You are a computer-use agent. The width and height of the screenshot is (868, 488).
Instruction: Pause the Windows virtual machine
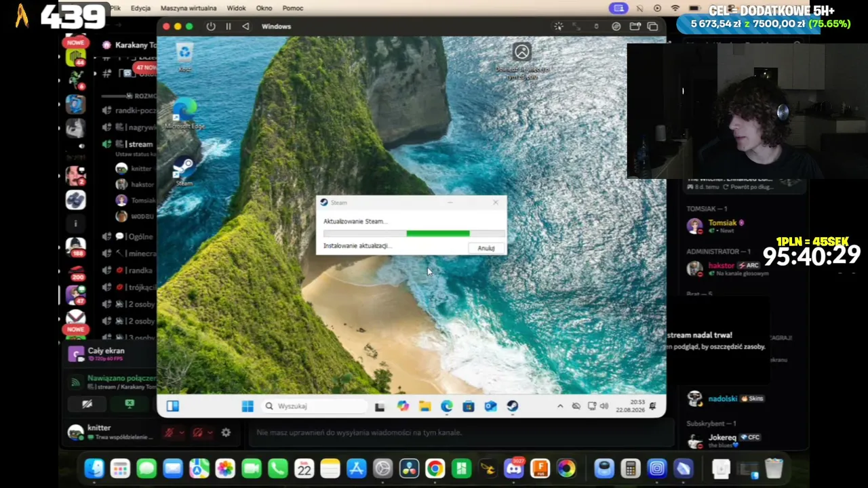coord(229,26)
